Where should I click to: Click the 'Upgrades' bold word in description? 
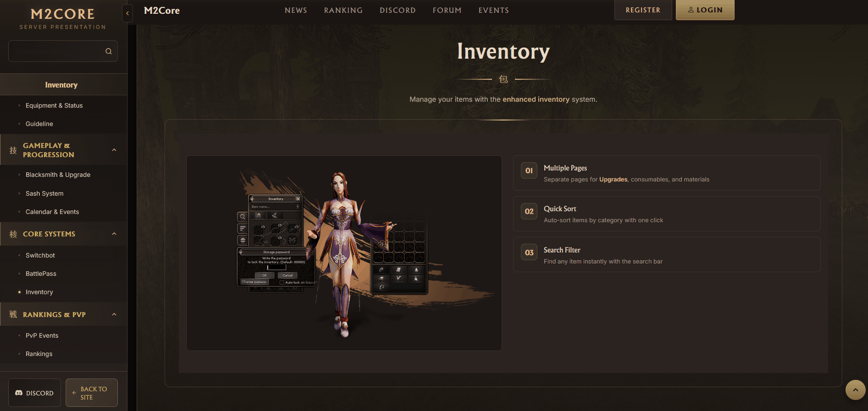click(614, 180)
